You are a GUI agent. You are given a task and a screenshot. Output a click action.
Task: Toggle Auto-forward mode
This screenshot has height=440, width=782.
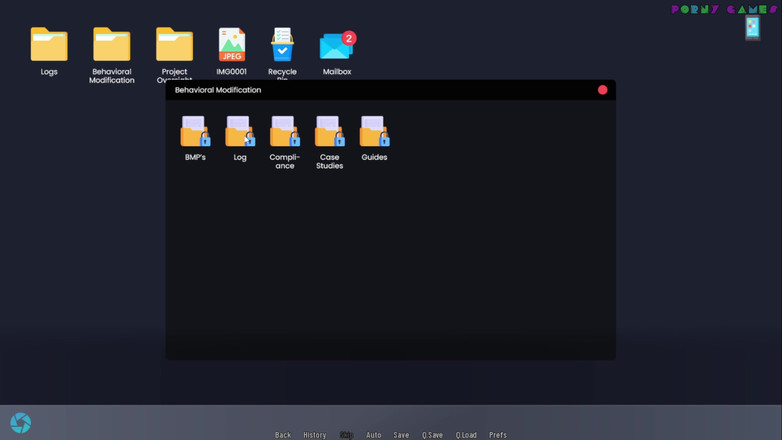pos(374,435)
